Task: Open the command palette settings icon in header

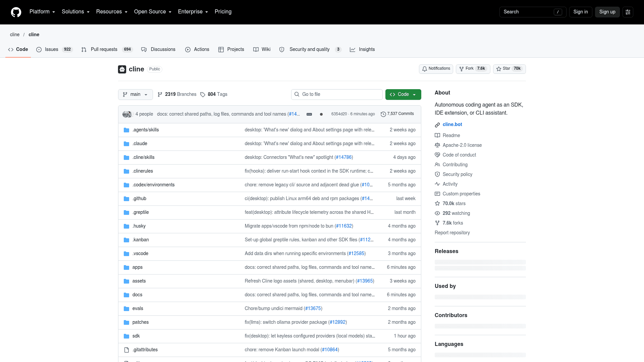Action: 628,12
